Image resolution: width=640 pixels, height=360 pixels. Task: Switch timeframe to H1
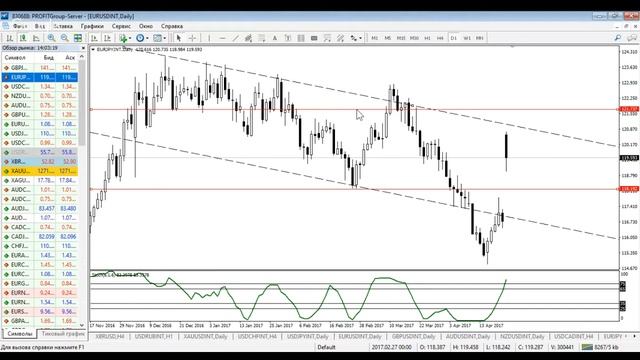[x=427, y=38]
